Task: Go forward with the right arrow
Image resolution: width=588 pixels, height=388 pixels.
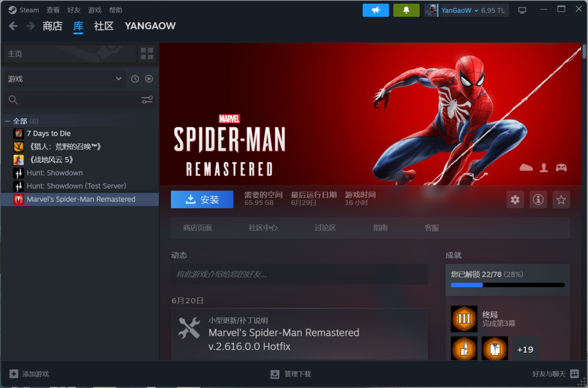Action: click(x=30, y=26)
